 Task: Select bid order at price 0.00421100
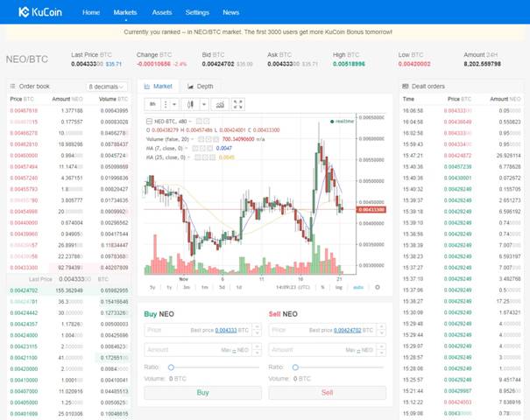(x=69, y=358)
